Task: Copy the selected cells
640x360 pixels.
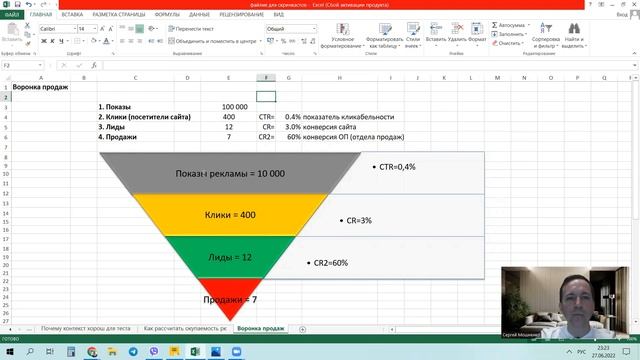Action: [x=27, y=34]
